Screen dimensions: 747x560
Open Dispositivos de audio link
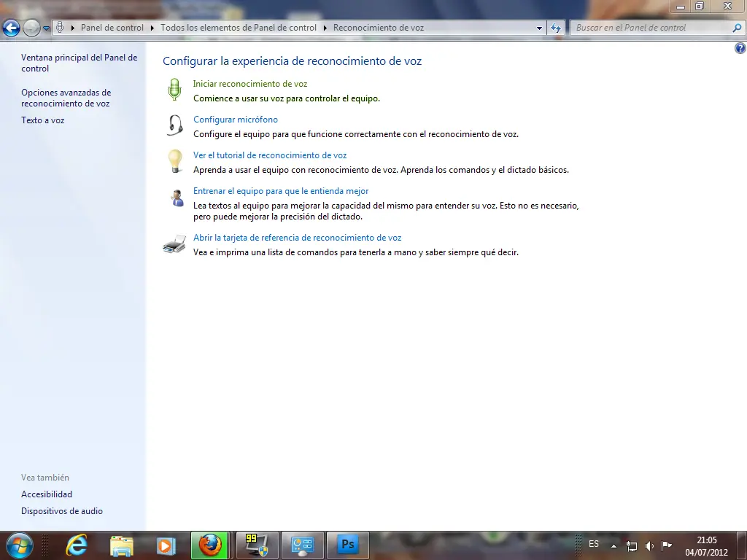click(62, 511)
